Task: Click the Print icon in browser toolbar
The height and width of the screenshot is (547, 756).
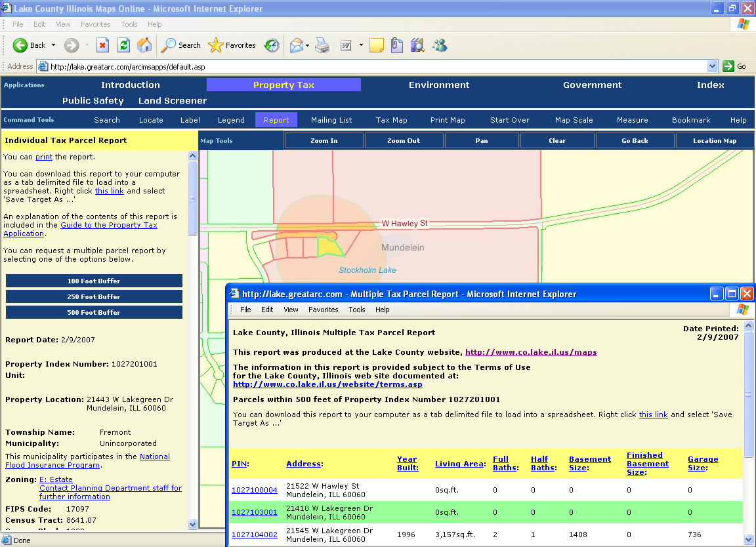Action: pos(322,45)
